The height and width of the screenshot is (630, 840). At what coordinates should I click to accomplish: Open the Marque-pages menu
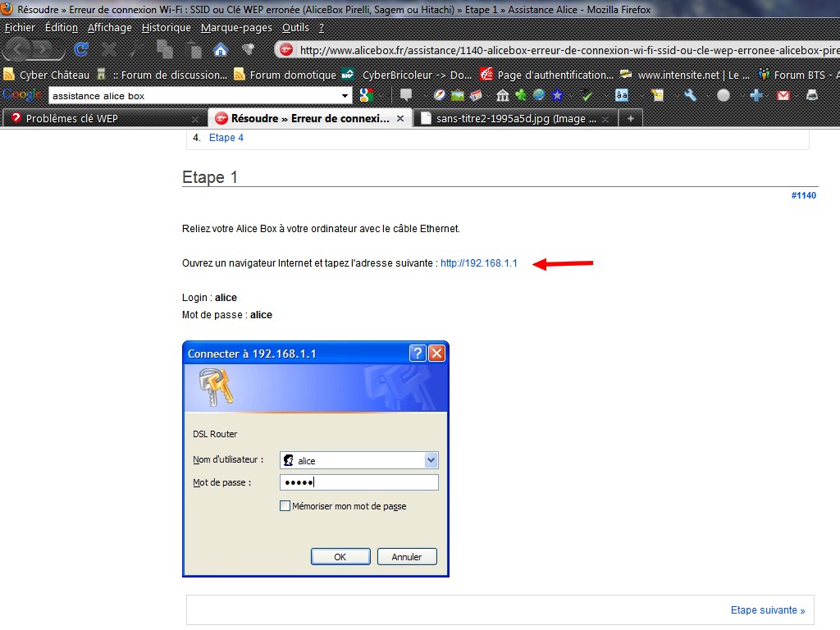(x=237, y=27)
